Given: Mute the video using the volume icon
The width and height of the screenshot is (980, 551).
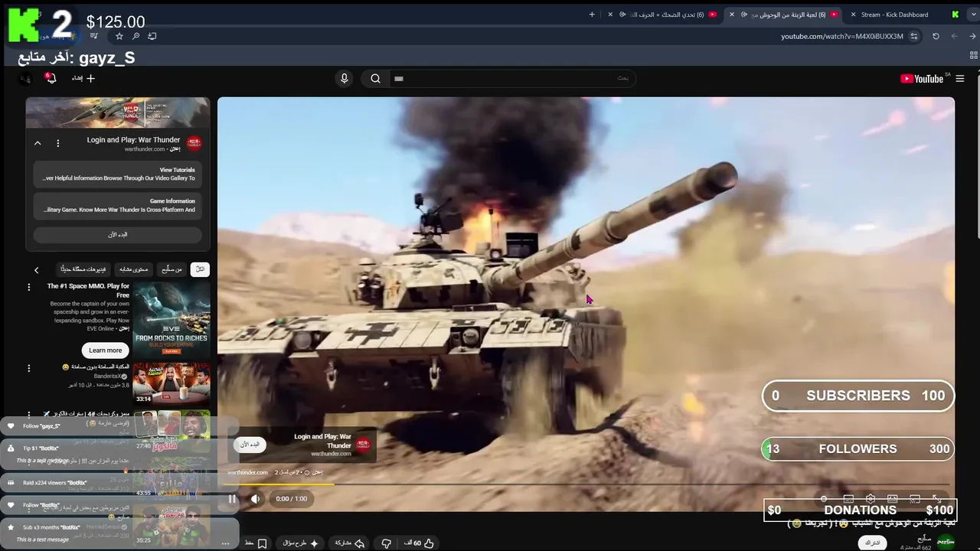Looking at the screenshot, I should tap(256, 499).
